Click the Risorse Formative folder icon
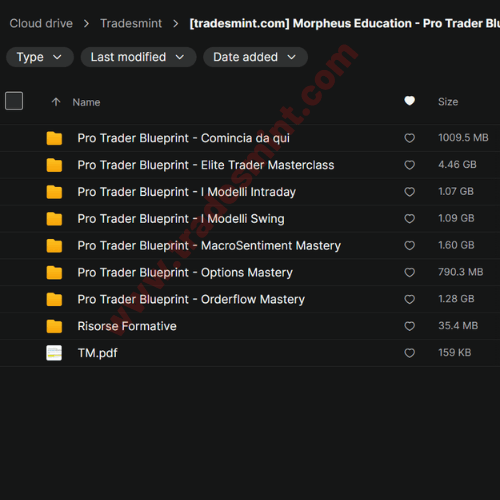The height and width of the screenshot is (500, 500). click(54, 326)
